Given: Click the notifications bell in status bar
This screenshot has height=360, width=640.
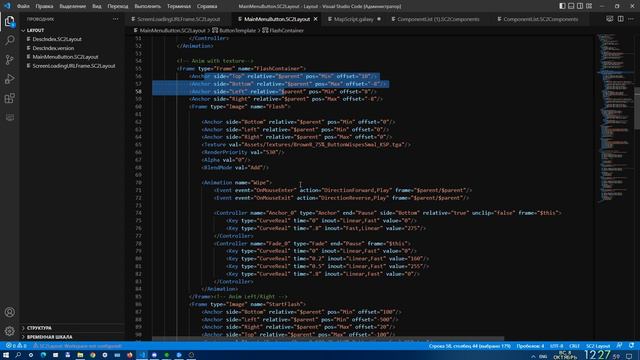Looking at the screenshot, I should click(631, 346).
